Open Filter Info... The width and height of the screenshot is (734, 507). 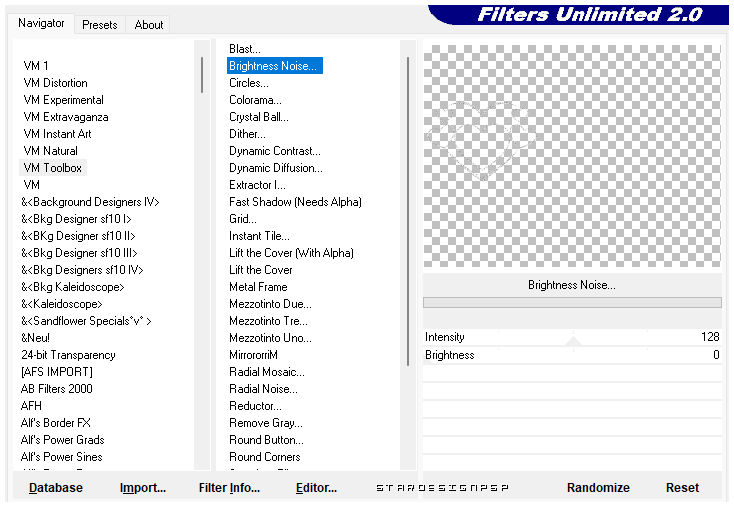229,487
